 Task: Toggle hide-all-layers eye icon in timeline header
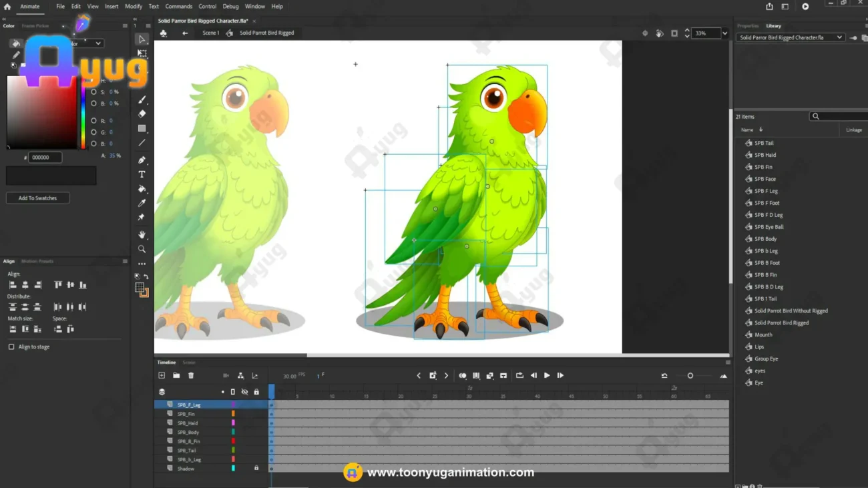tap(244, 392)
